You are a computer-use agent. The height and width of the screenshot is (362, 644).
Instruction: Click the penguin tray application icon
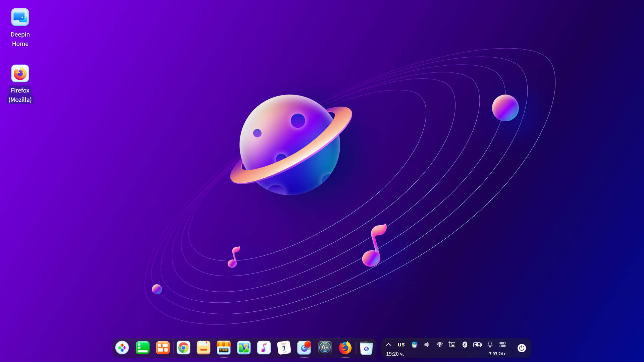click(415, 345)
